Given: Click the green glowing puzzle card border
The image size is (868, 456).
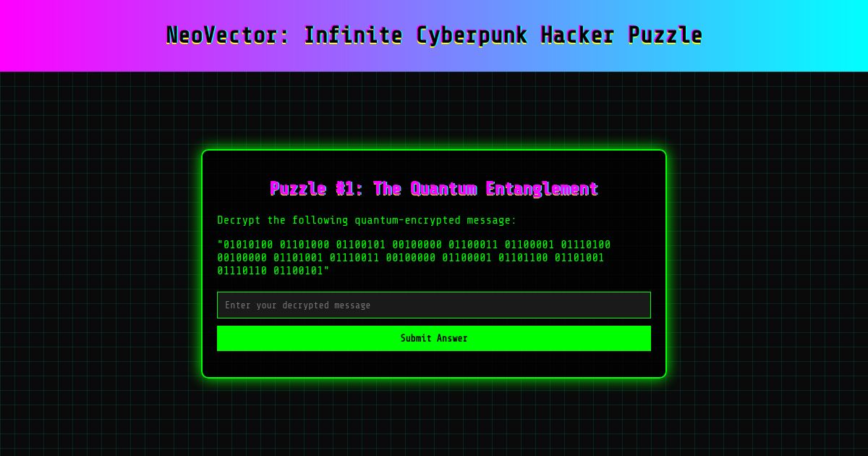Looking at the screenshot, I should (434, 151).
